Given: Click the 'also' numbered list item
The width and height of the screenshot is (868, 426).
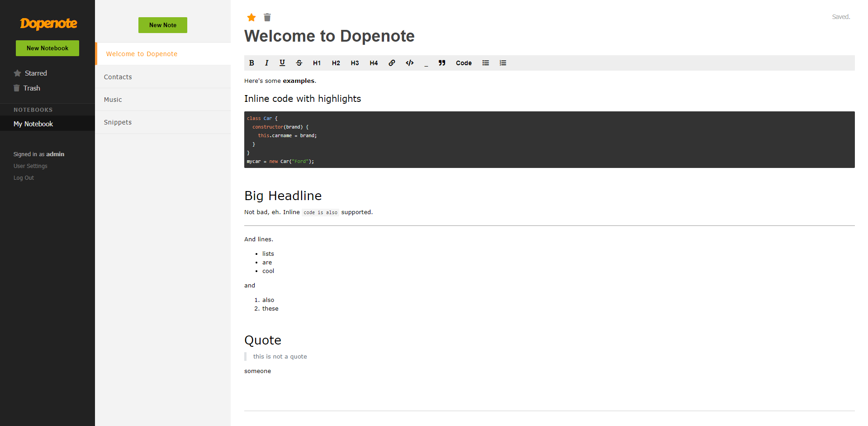Looking at the screenshot, I should pyautogui.click(x=268, y=300).
